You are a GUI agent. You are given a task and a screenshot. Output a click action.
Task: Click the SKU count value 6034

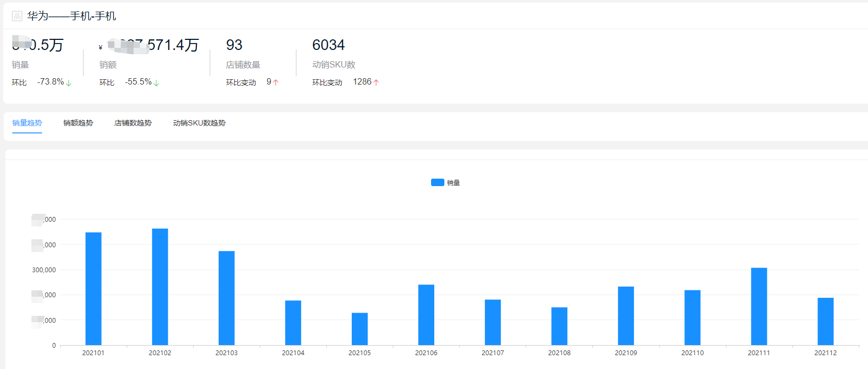[x=328, y=45]
